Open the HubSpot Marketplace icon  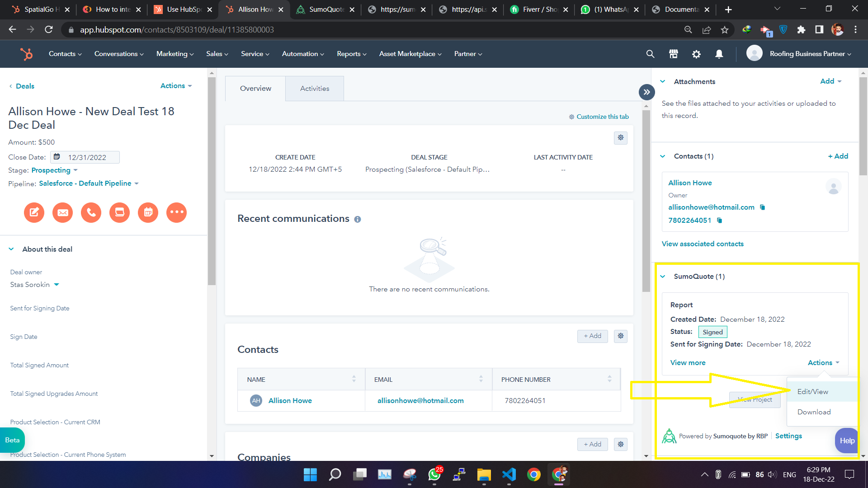pyautogui.click(x=673, y=54)
